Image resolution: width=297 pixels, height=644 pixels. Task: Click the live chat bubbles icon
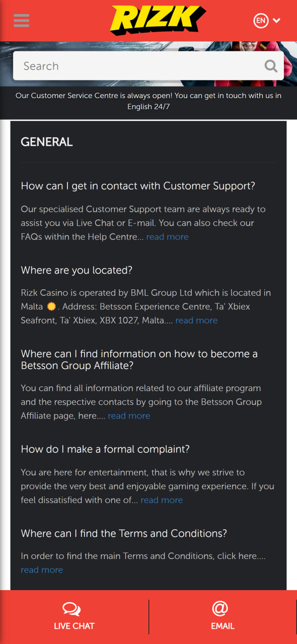tap(71, 609)
